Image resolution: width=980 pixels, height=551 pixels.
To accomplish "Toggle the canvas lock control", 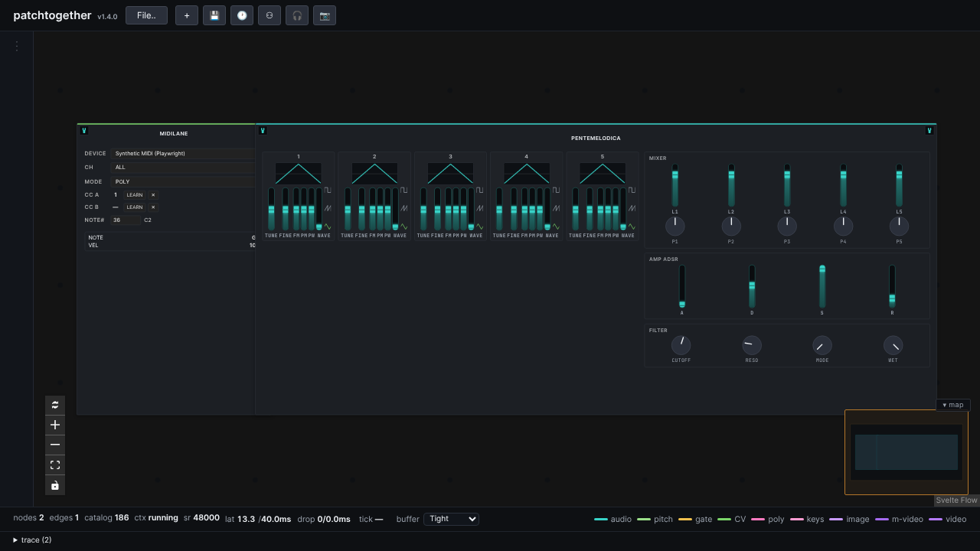I will click(55, 485).
